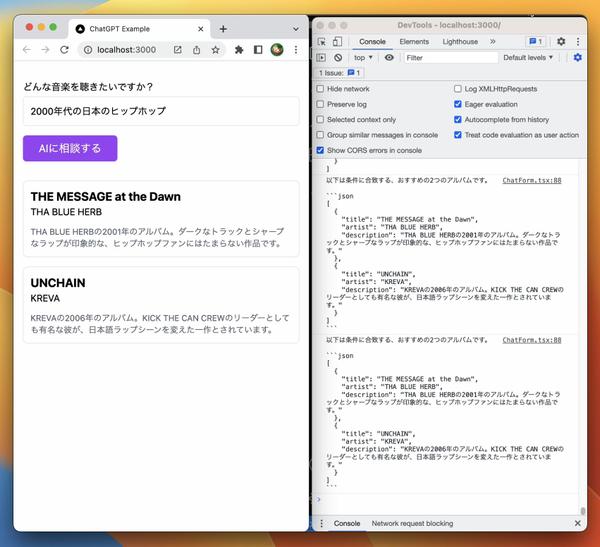Expand more DevTools tabs chevron
600x547 pixels.
(493, 41)
